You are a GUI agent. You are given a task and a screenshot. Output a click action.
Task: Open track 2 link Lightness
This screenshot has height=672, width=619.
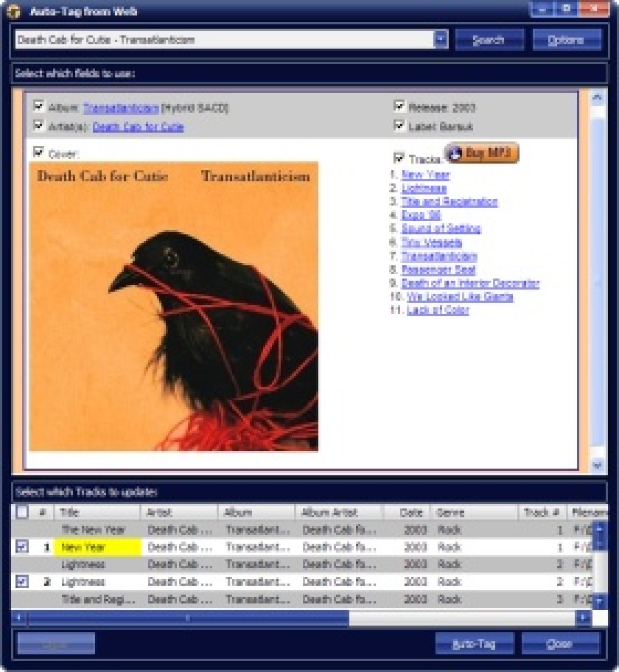coord(424,188)
